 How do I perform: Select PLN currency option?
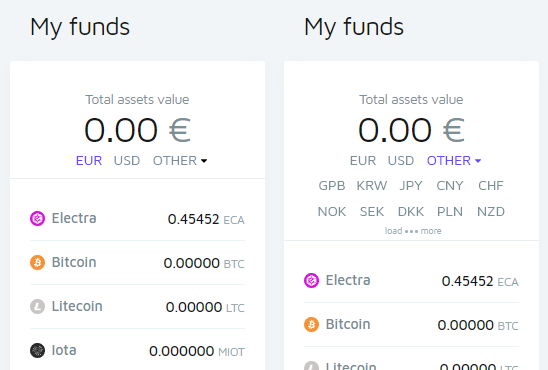click(x=450, y=212)
